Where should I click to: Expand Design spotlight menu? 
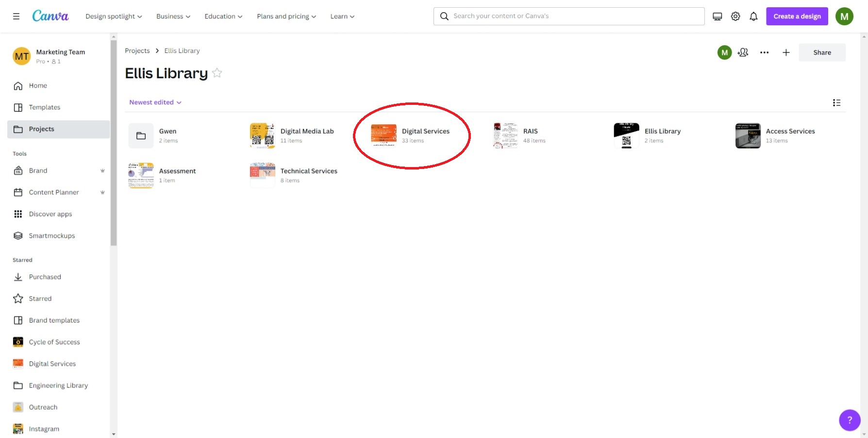pos(114,17)
